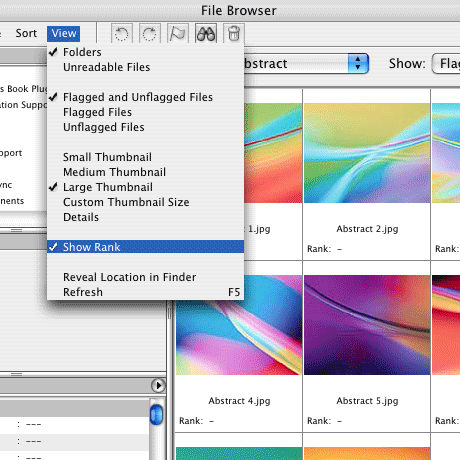Click the binoculars search icon
460x460 pixels.
206,33
